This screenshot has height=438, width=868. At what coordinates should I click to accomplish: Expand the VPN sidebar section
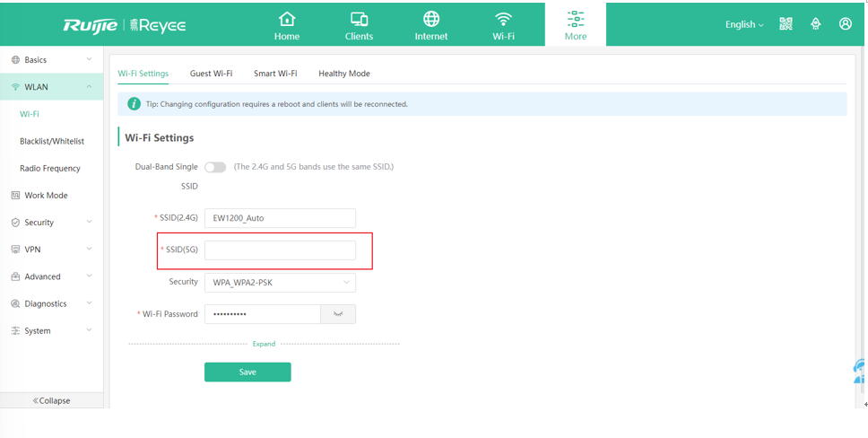tap(51, 250)
